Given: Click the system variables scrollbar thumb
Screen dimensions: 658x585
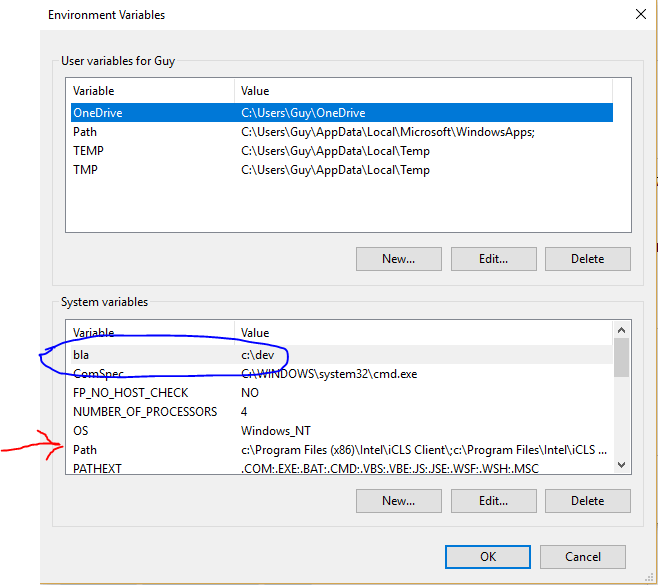Looking at the screenshot, I should tap(621, 358).
